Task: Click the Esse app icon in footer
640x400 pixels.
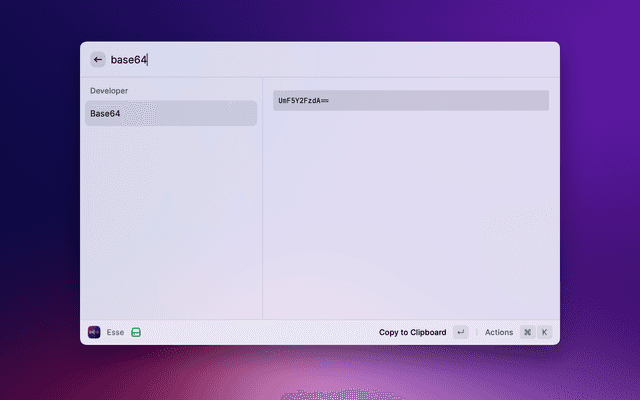Action: click(94, 332)
